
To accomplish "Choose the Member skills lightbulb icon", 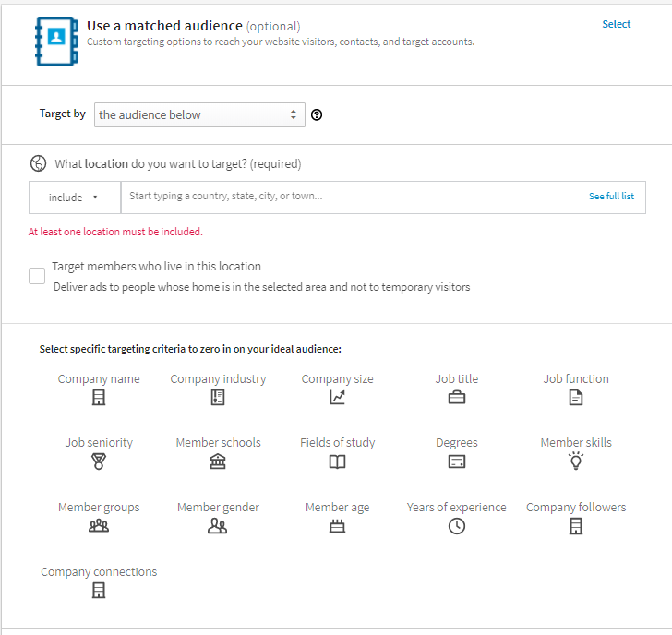I will 576,461.
